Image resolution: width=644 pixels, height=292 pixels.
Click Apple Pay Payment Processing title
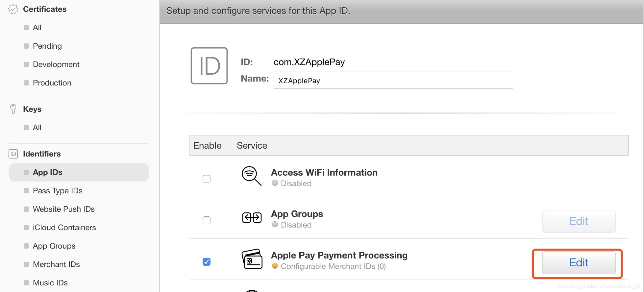tap(339, 256)
